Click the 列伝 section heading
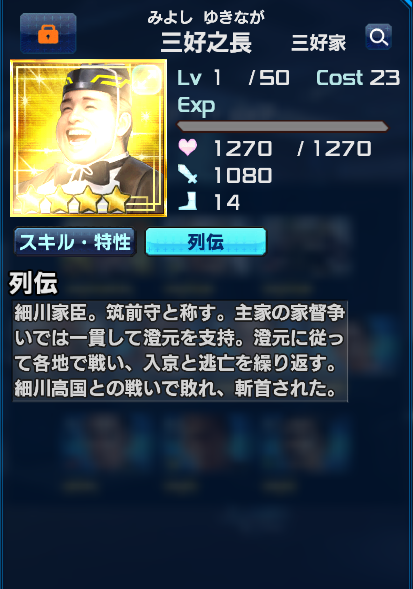The width and height of the screenshot is (413, 589). [x=33, y=283]
